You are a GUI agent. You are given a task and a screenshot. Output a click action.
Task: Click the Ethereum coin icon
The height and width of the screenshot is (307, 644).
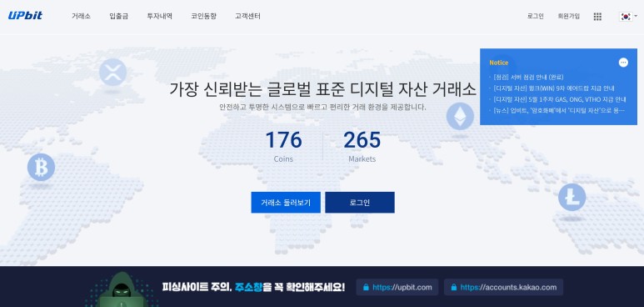[460, 116]
